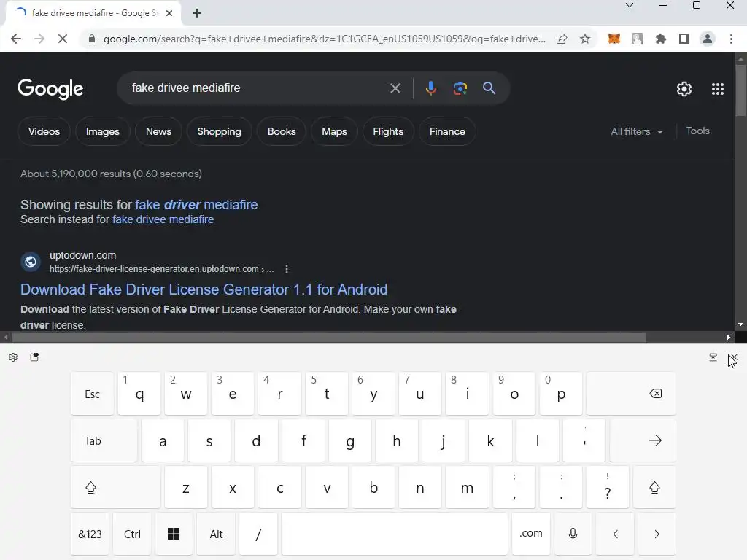Tap the Windows logo key
The height and width of the screenshot is (560, 747).
[174, 534]
